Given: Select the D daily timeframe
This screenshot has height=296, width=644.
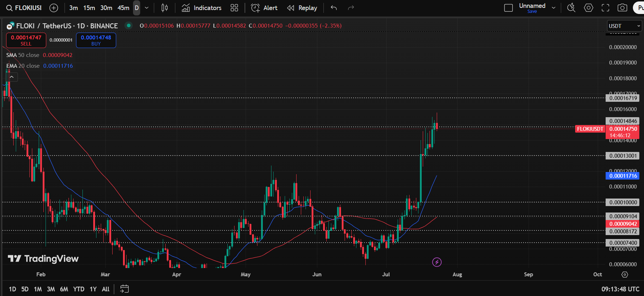Looking at the screenshot, I should [137, 8].
